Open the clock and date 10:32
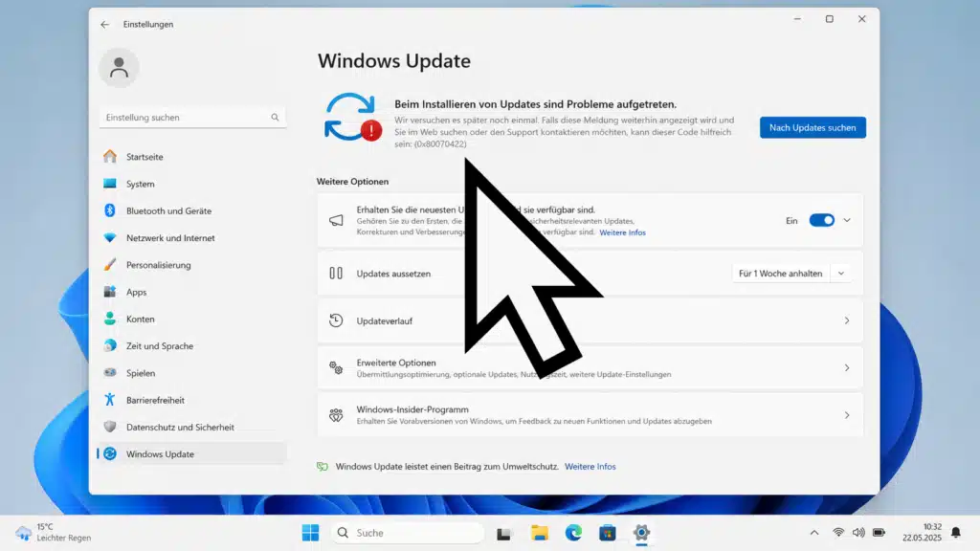Screen dimensions: 980x551 (x=922, y=532)
